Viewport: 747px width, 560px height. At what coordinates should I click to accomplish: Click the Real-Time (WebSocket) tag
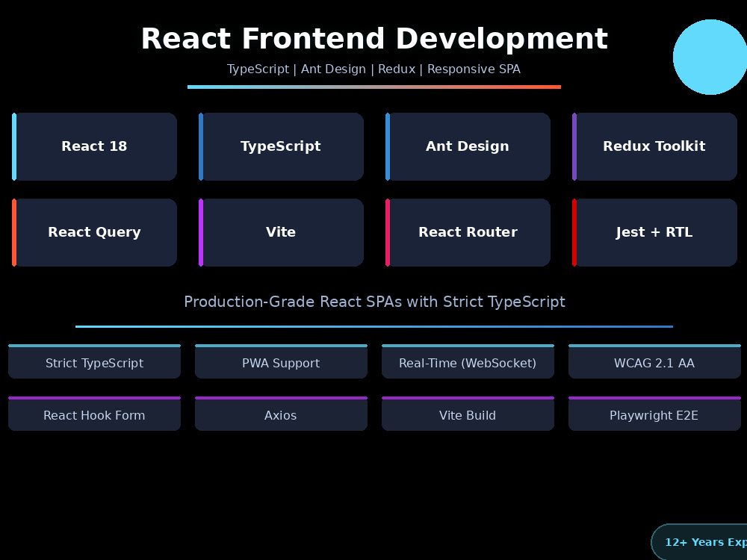point(468,361)
